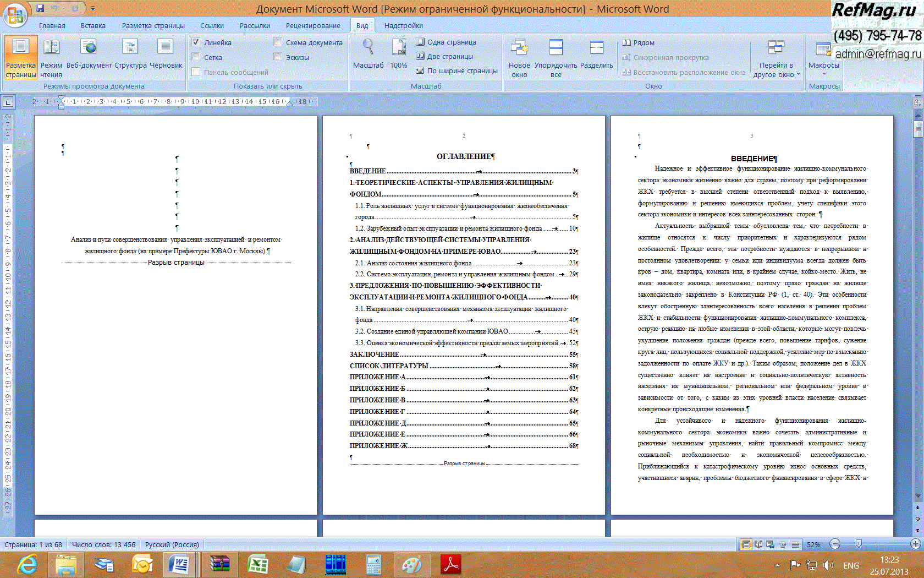The height and width of the screenshot is (578, 924).
Task: Open the Масштаб zoom dialog
Action: coord(368,54)
